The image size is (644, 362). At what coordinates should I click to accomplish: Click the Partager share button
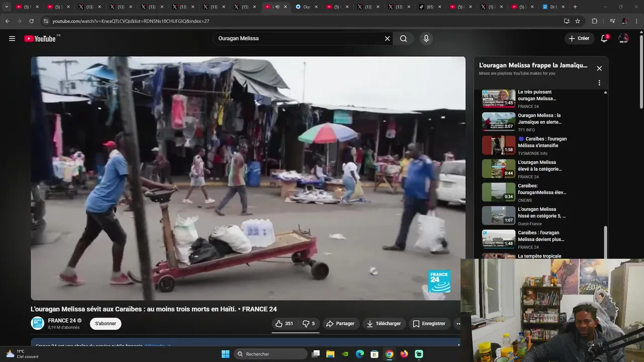[x=341, y=324]
